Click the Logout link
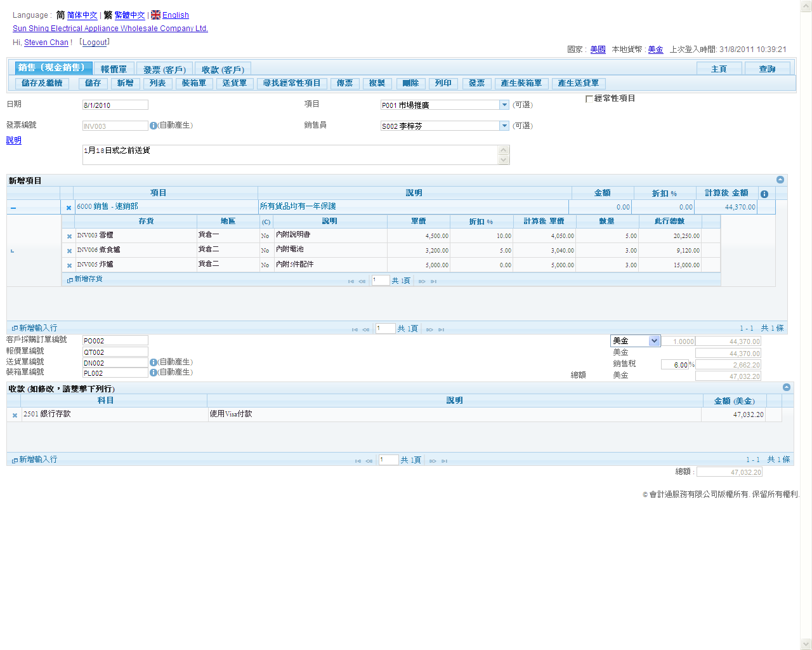The image size is (812, 650). (x=95, y=43)
